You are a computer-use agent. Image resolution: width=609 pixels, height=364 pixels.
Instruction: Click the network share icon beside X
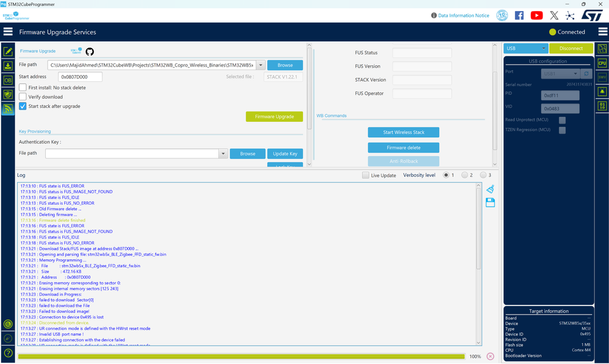[570, 15]
